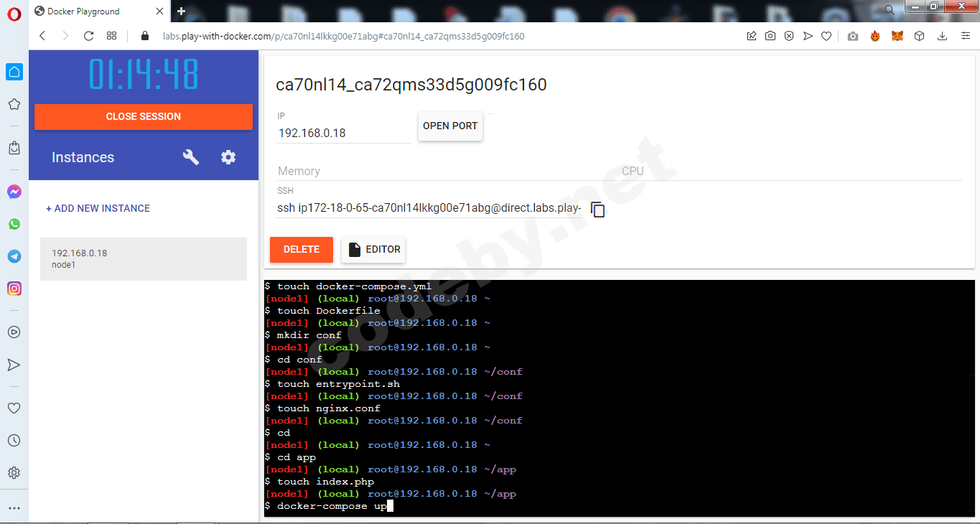
Task: Close the Docker Playground tab
Action: (x=160, y=11)
